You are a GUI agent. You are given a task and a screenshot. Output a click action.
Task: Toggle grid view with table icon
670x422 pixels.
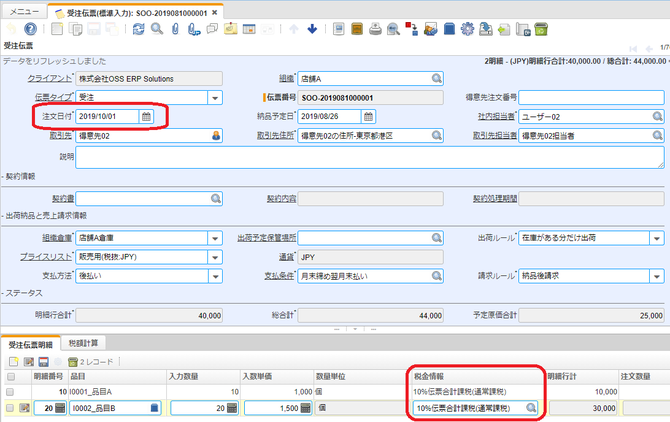249,29
